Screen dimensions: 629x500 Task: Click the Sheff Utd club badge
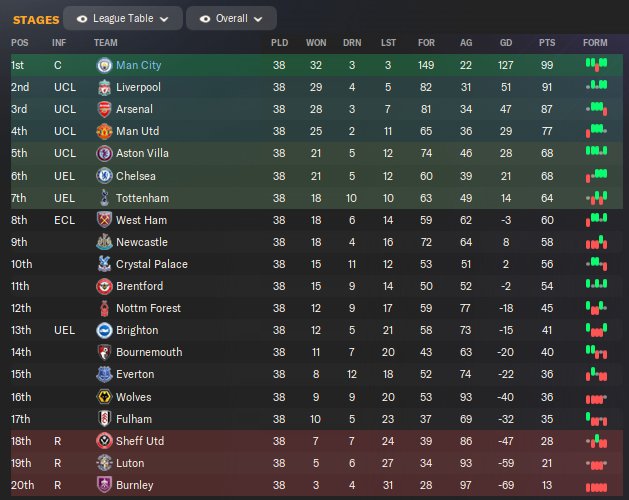click(x=104, y=441)
